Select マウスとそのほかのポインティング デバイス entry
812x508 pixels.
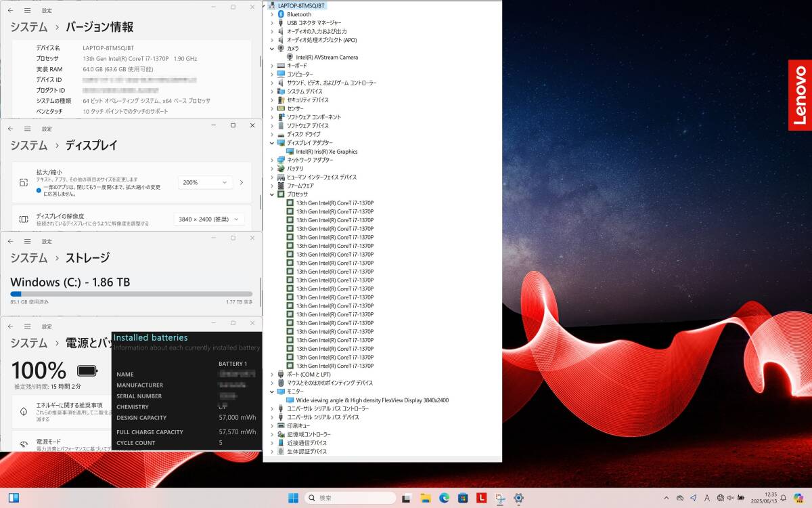(330, 383)
